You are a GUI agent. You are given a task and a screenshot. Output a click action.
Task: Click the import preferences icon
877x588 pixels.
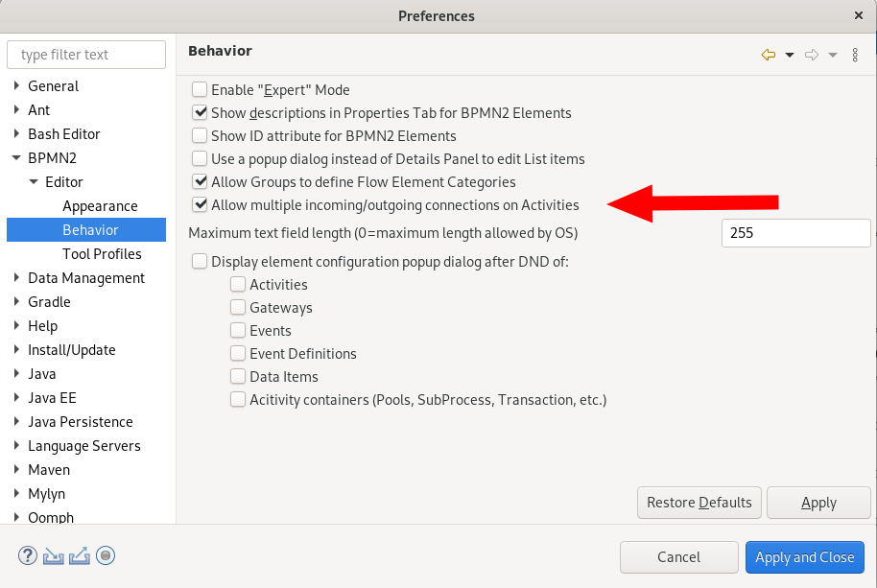(x=53, y=555)
